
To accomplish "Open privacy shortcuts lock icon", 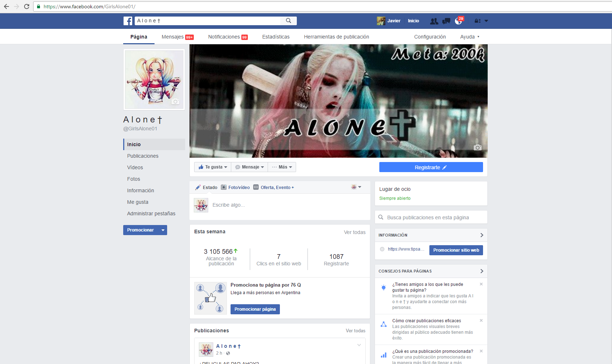I will pos(478,21).
